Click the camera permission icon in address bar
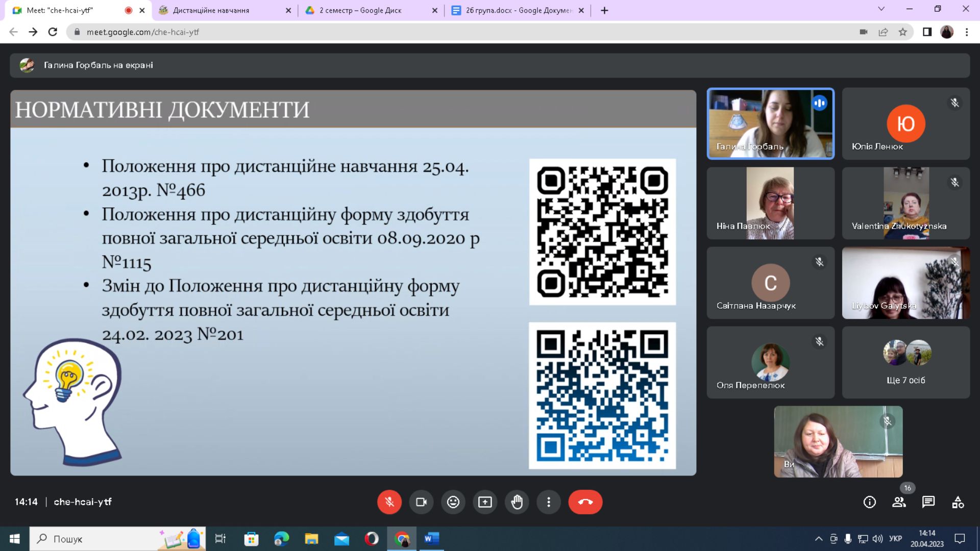 coord(864,32)
